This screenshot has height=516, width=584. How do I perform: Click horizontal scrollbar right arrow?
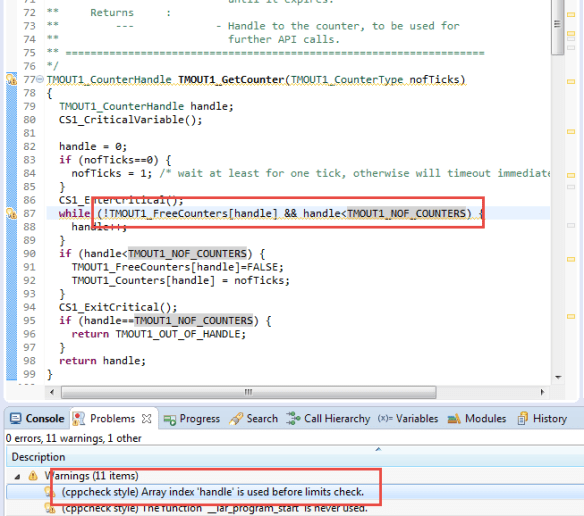542,392
